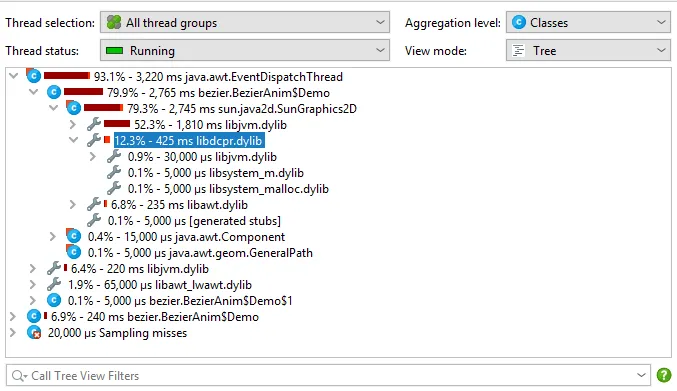Image resolution: width=677 pixels, height=391 pixels.
Task: Open the Thread status Running dropdown
Action: click(245, 50)
